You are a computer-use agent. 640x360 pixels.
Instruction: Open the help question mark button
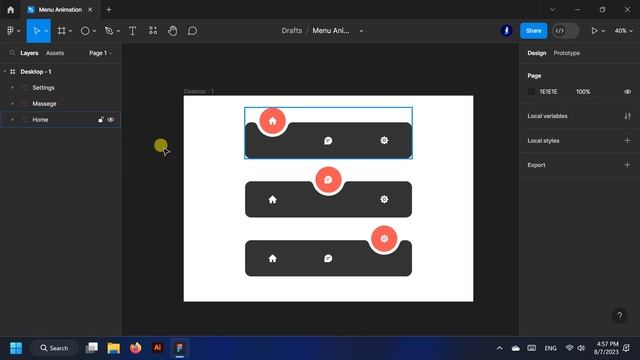coord(620,316)
